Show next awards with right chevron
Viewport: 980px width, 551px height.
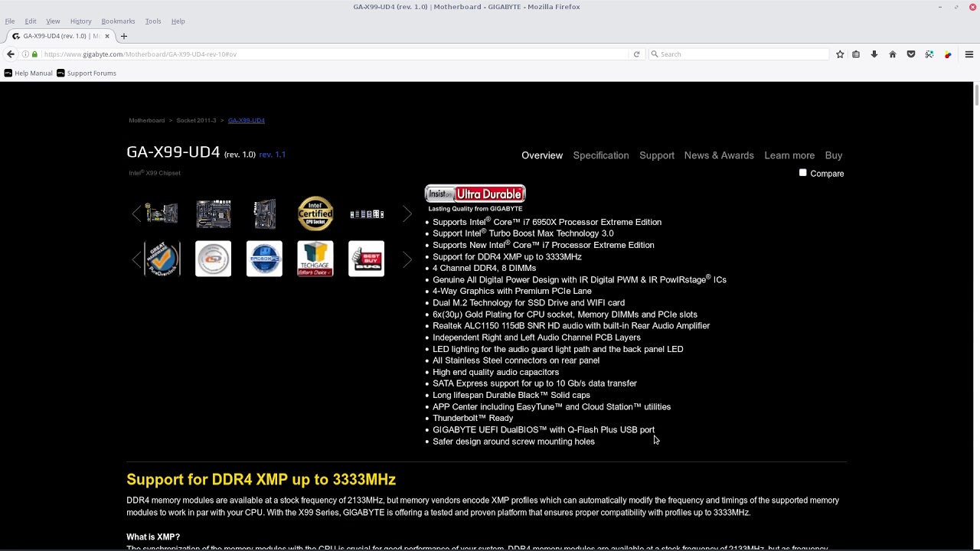(x=407, y=260)
